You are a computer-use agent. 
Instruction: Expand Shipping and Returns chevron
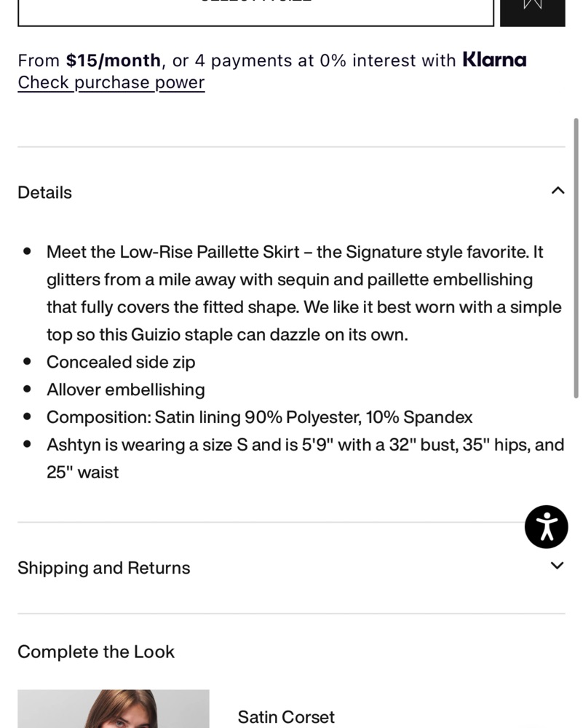pos(558,566)
